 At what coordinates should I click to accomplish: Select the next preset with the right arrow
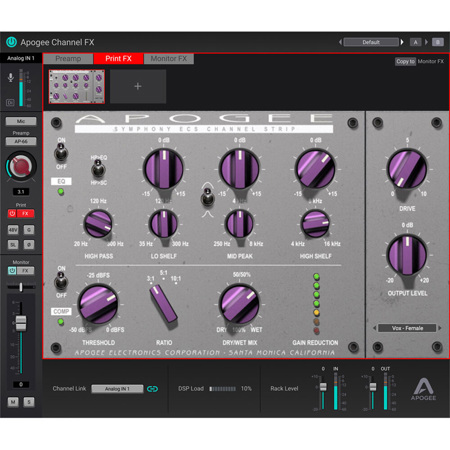402,42
